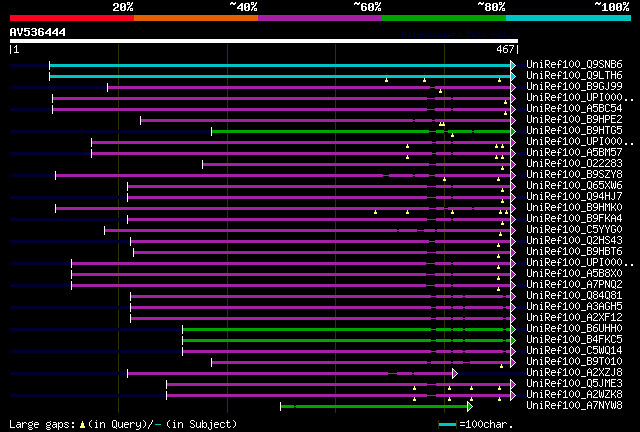Open the UniRef100_B9GJ99 hit label
This screenshot has width=640, height=432.
574,87
